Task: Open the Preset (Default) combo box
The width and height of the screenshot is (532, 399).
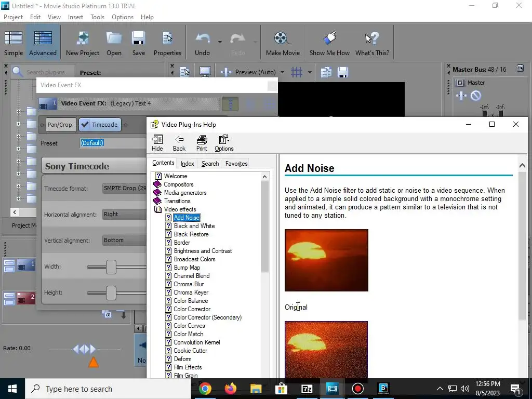Action: (x=113, y=143)
